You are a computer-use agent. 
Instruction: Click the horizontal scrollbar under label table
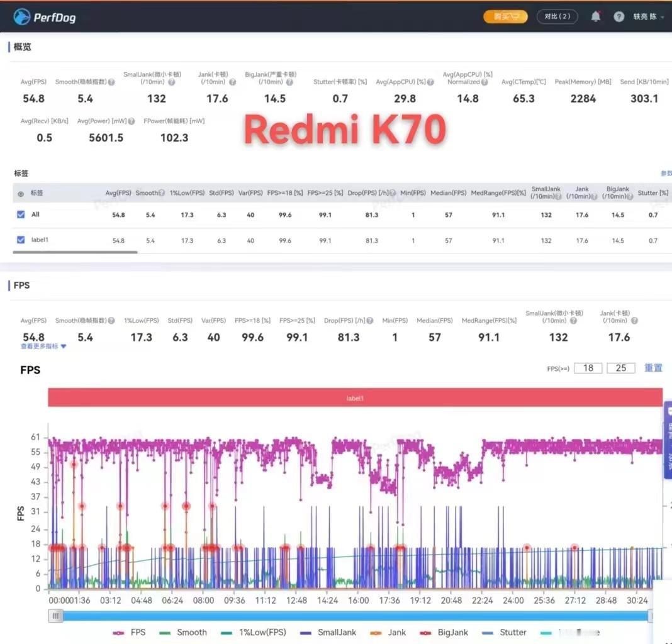coord(75,252)
